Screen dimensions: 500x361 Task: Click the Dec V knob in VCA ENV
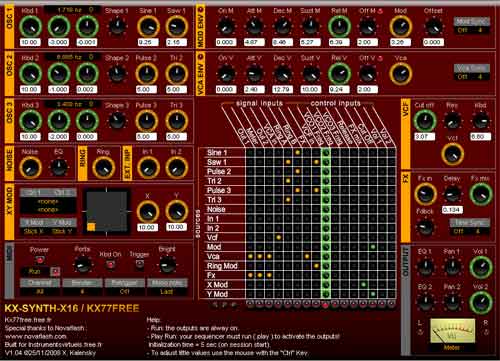[x=283, y=74]
